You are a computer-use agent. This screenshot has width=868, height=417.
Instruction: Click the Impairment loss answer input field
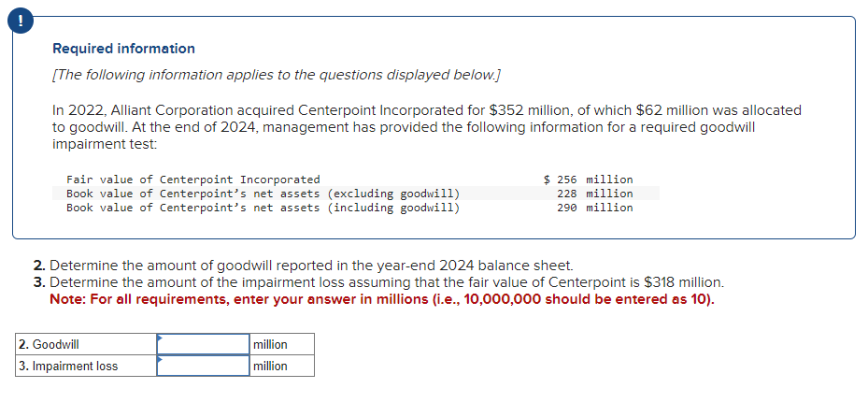pos(203,366)
